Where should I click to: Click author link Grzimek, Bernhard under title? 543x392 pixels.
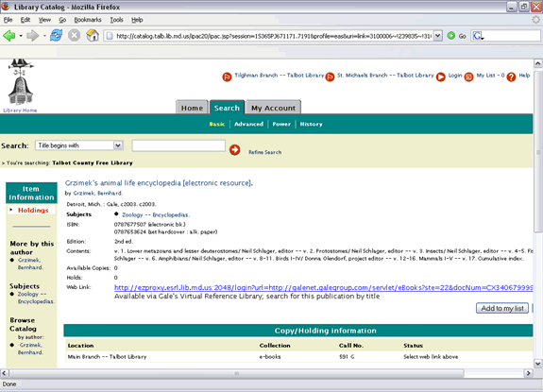pos(97,194)
